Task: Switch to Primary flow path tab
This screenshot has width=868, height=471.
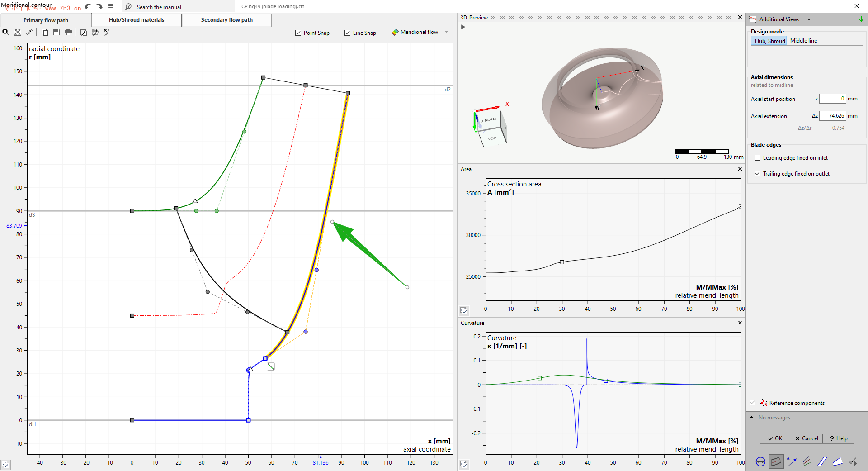Action: click(x=46, y=20)
